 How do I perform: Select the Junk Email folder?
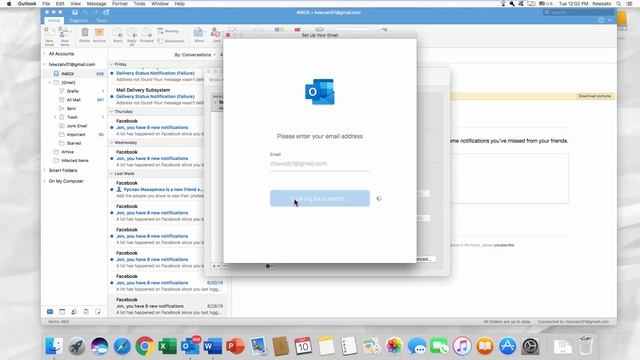click(78, 126)
